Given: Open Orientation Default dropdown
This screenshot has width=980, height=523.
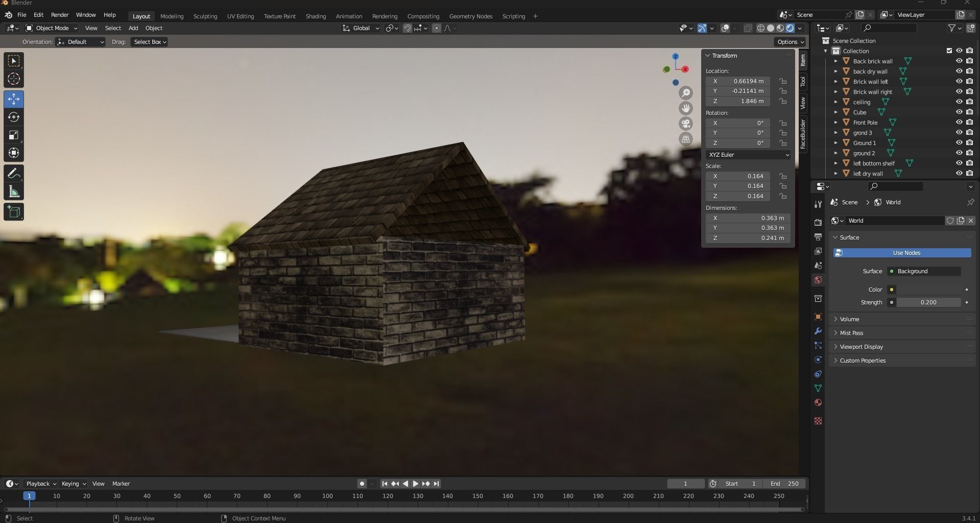Looking at the screenshot, I should coord(81,42).
